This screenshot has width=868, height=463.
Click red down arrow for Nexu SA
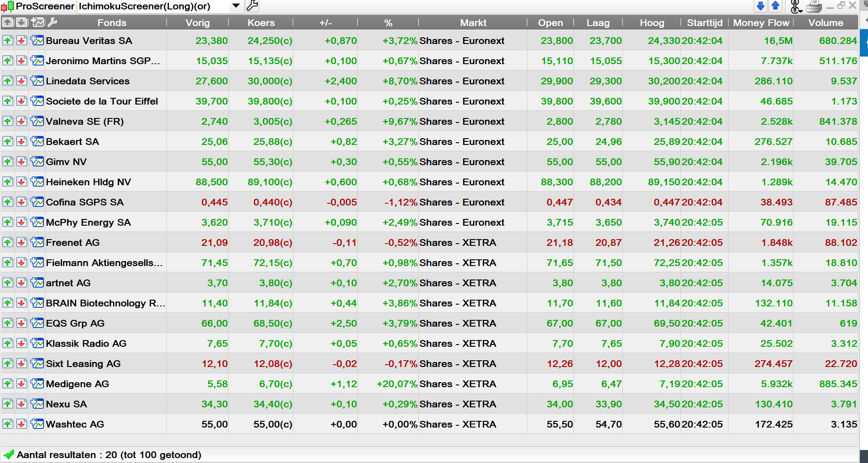tap(22, 404)
